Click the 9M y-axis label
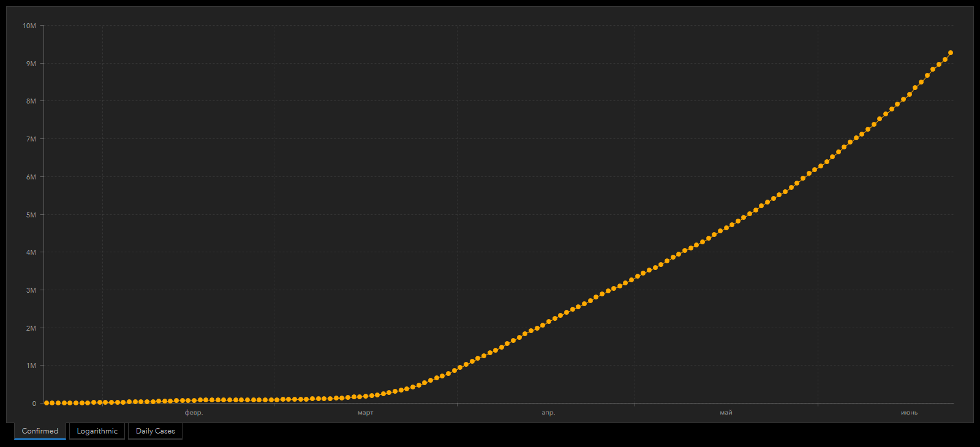The height and width of the screenshot is (447, 980). [31, 64]
